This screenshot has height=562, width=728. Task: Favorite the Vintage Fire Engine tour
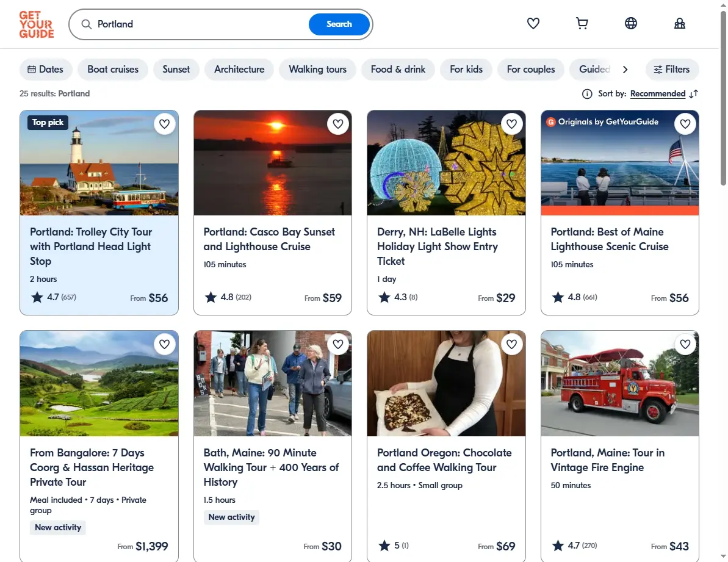(685, 344)
